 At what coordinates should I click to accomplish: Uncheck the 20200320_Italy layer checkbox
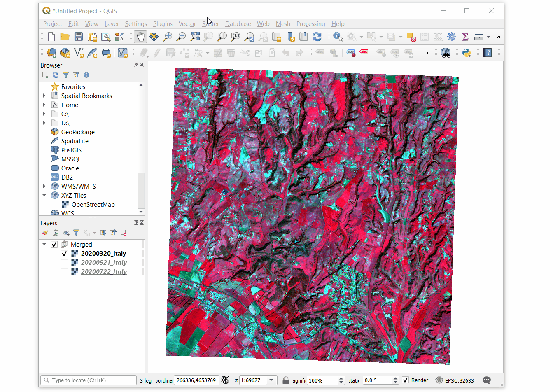point(64,254)
